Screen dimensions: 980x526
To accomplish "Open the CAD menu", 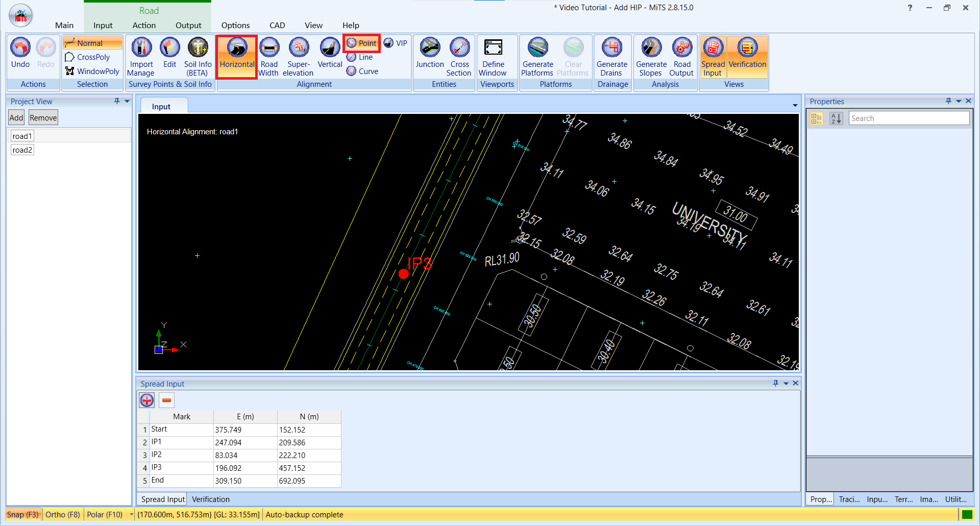I will click(x=277, y=25).
